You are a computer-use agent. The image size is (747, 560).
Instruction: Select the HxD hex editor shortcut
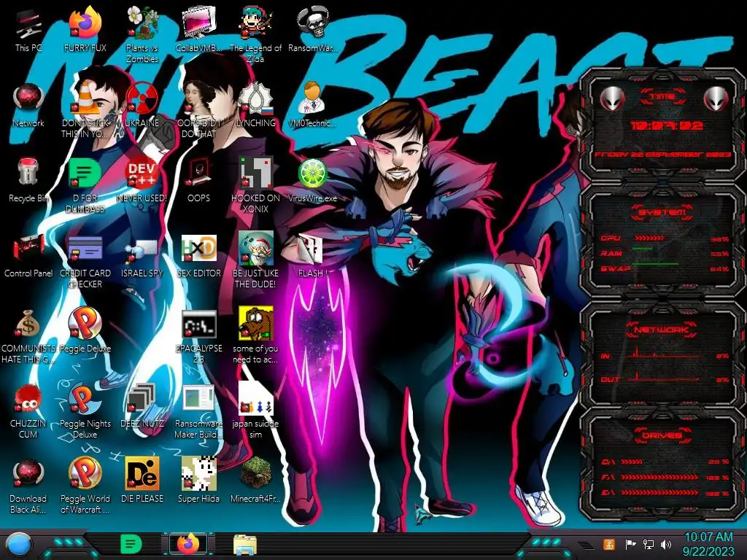pyautogui.click(x=198, y=255)
